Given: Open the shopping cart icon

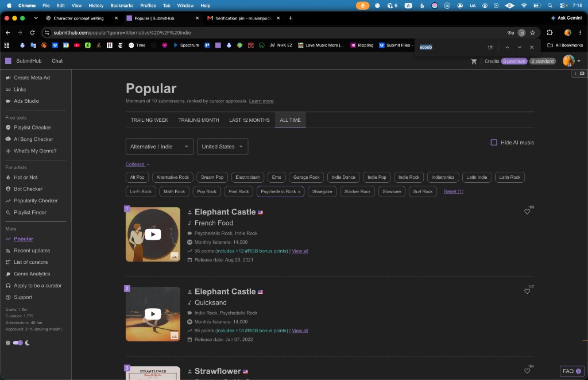Looking at the screenshot, I should coord(474,61).
